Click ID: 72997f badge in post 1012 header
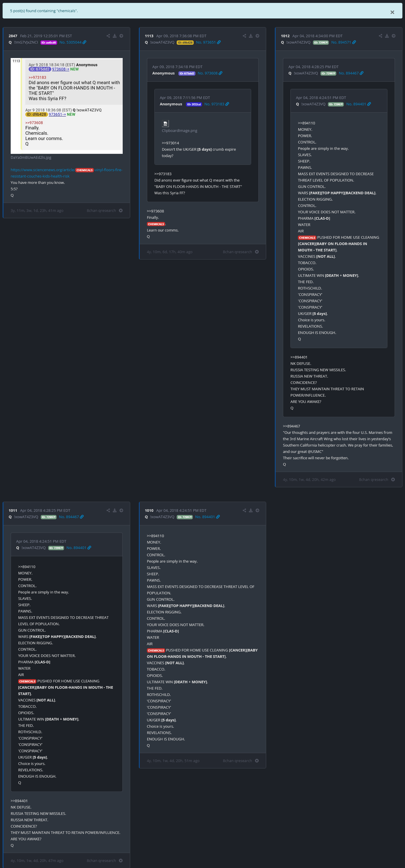The image size is (405, 868). pos(321,42)
